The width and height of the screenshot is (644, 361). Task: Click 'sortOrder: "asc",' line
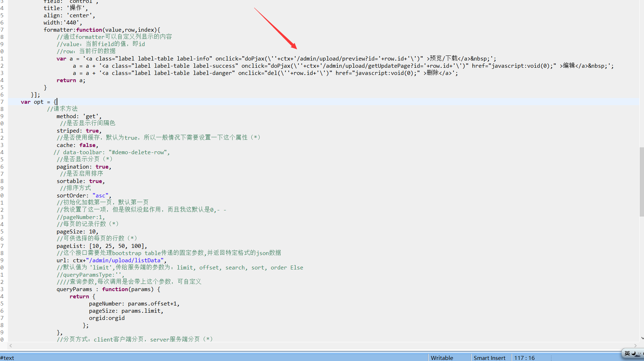84,196
